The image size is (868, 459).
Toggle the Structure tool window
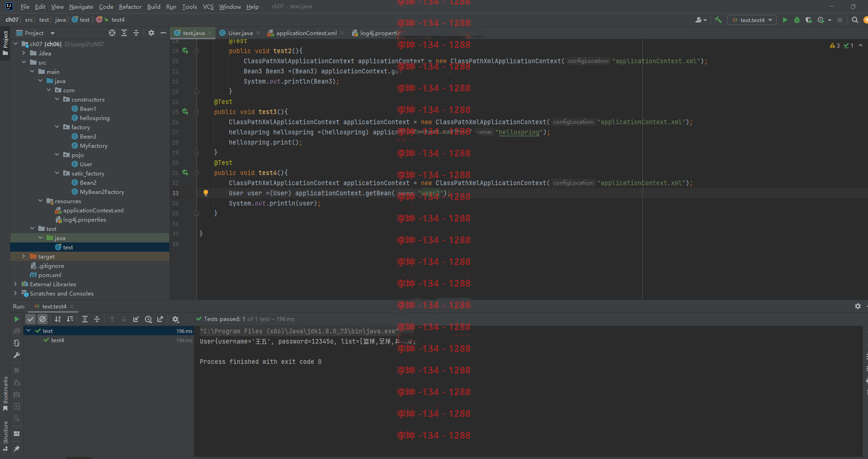[5, 436]
